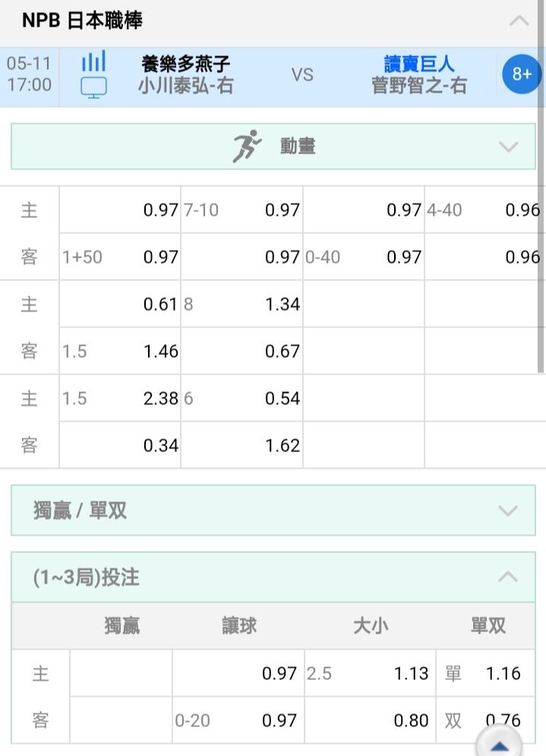Select the 讀賣巨人 team name
Image resolution: width=546 pixels, height=756 pixels.
(x=418, y=63)
